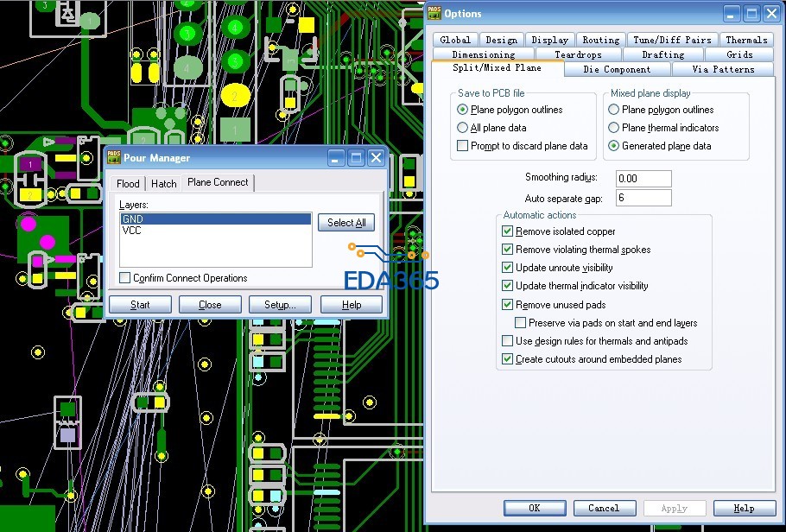This screenshot has width=786, height=532.
Task: Click the PADS icon in Options title bar
Action: [435, 13]
